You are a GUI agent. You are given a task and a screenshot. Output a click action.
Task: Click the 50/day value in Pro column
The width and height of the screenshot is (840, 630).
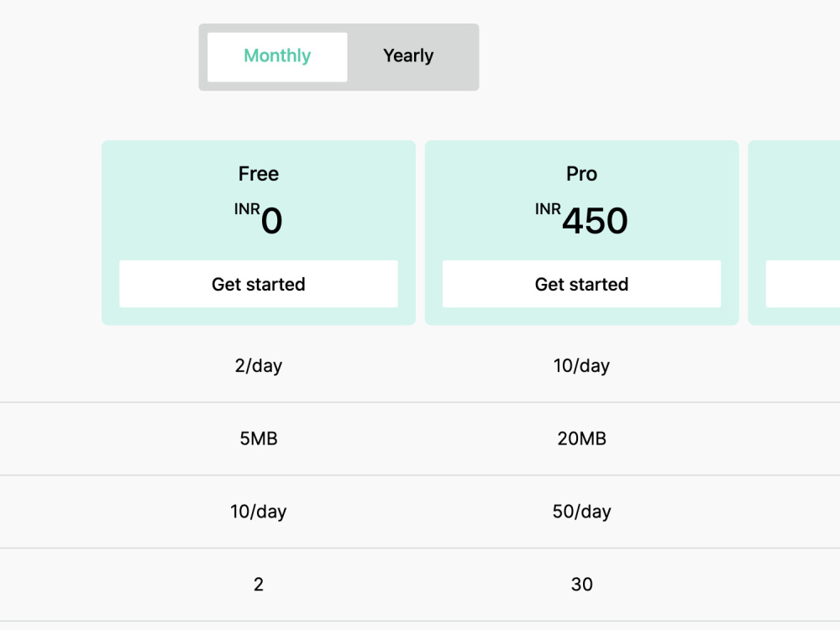pos(581,511)
